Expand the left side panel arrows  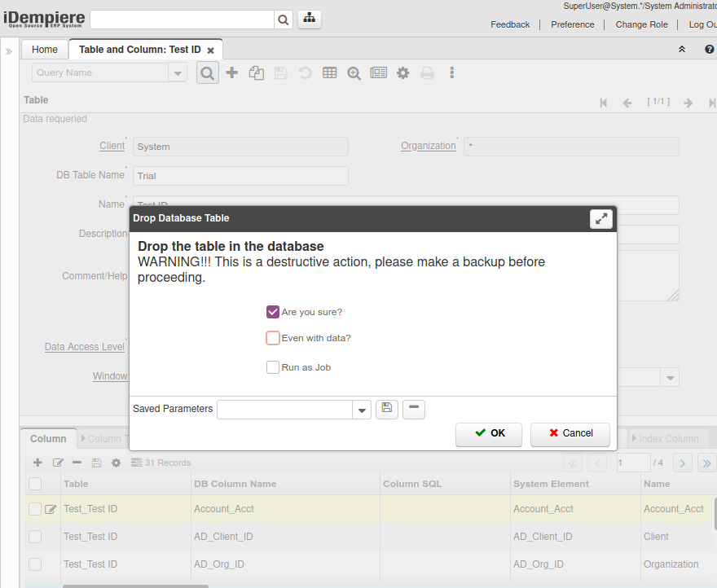[9, 51]
